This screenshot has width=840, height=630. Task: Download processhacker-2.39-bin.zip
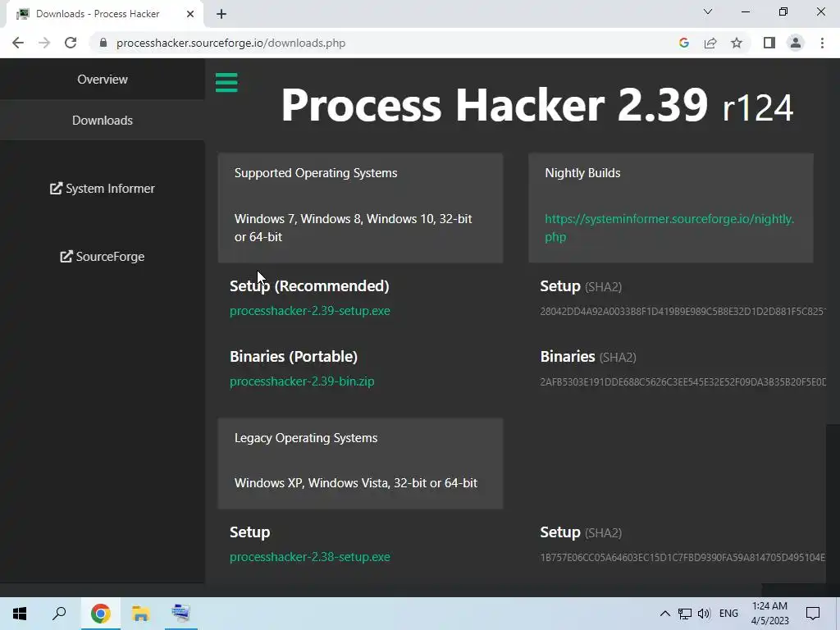tap(302, 381)
